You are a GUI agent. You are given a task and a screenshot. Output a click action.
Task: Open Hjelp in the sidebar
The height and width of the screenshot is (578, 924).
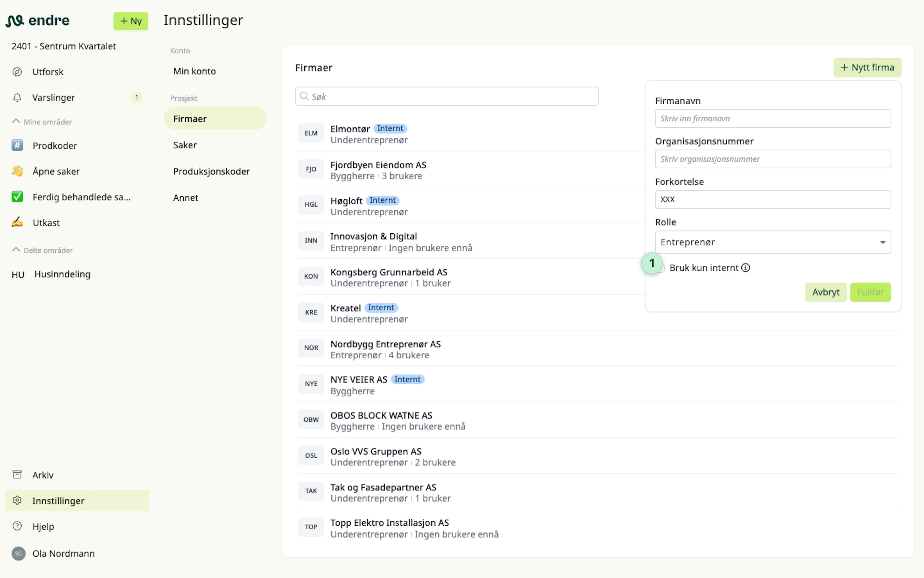pyautogui.click(x=43, y=526)
